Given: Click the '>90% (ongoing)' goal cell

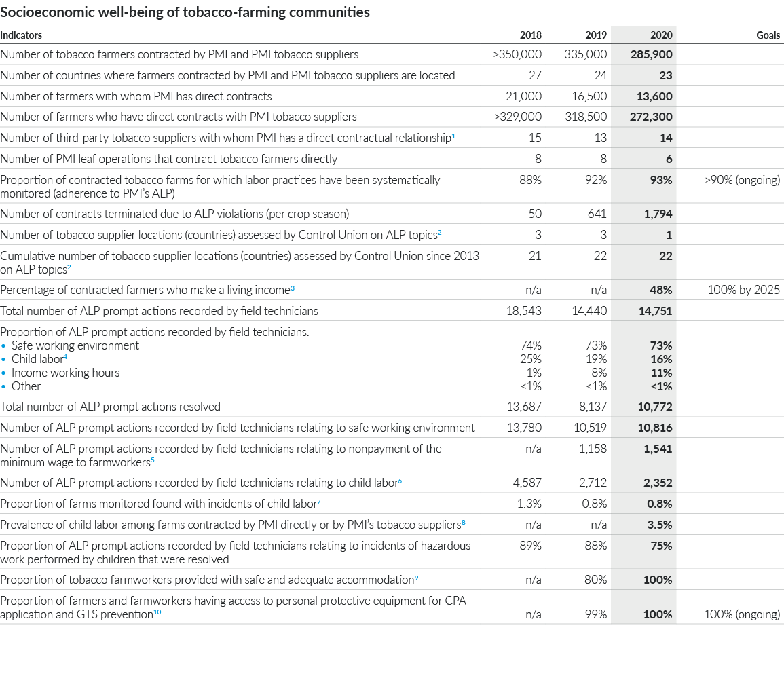Looking at the screenshot, I should tap(743, 180).
